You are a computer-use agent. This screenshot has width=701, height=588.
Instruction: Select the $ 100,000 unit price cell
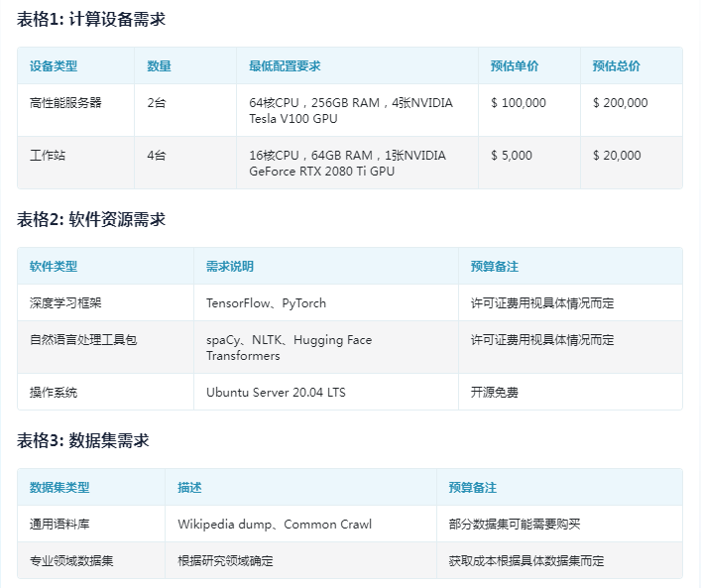529,110
